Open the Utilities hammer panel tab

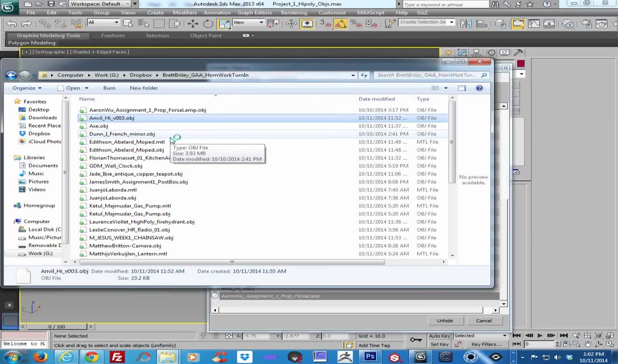pyautogui.click(x=518, y=53)
